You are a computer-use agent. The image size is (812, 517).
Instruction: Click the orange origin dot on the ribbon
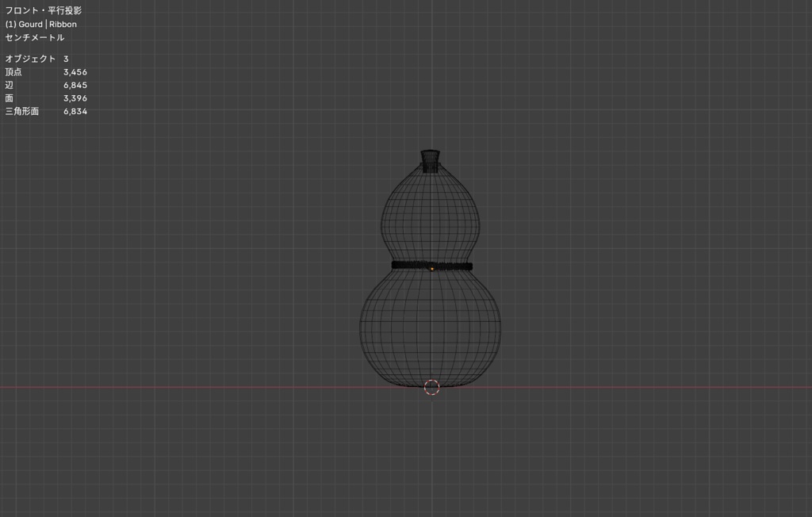pos(432,268)
